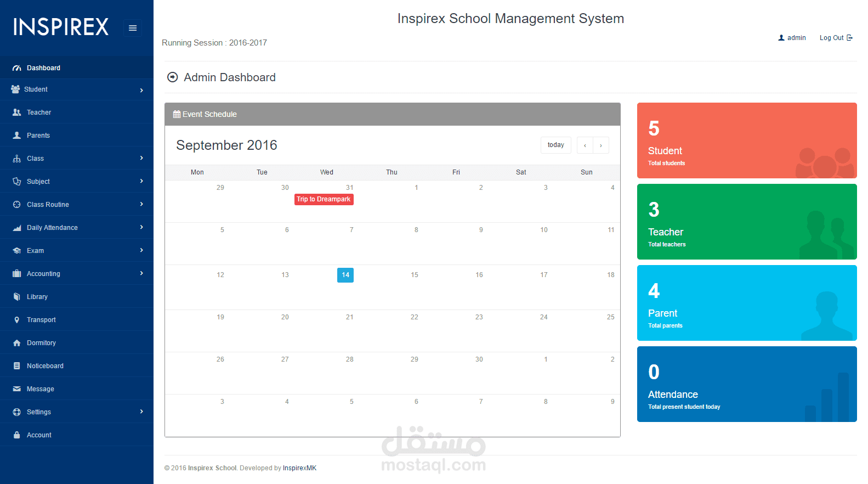Open the Parents menu item
The image size is (868, 484).
[77, 135]
